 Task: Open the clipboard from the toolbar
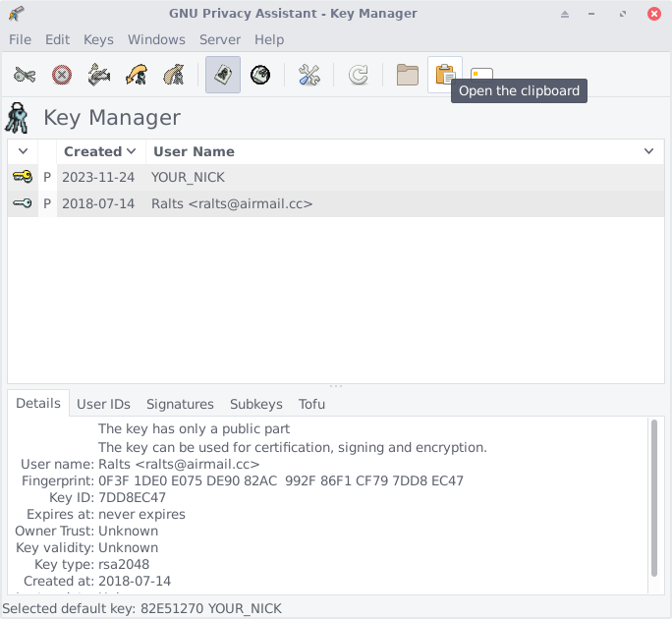[x=445, y=75]
